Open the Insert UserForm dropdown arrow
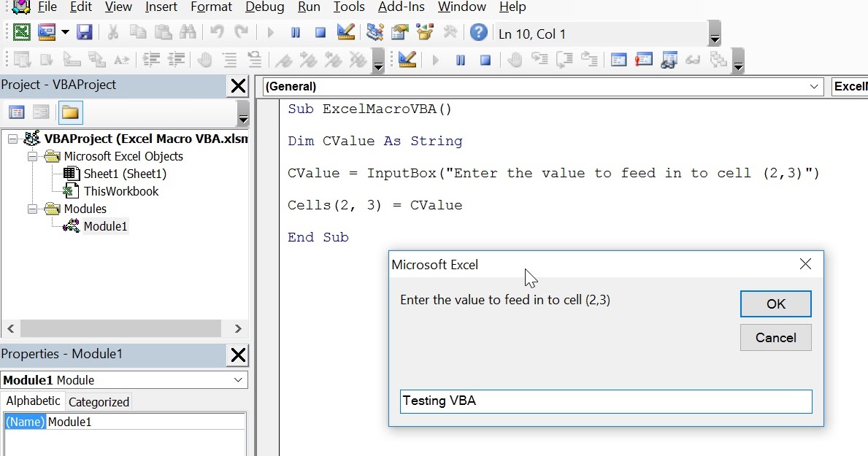868x456 pixels. click(65, 32)
